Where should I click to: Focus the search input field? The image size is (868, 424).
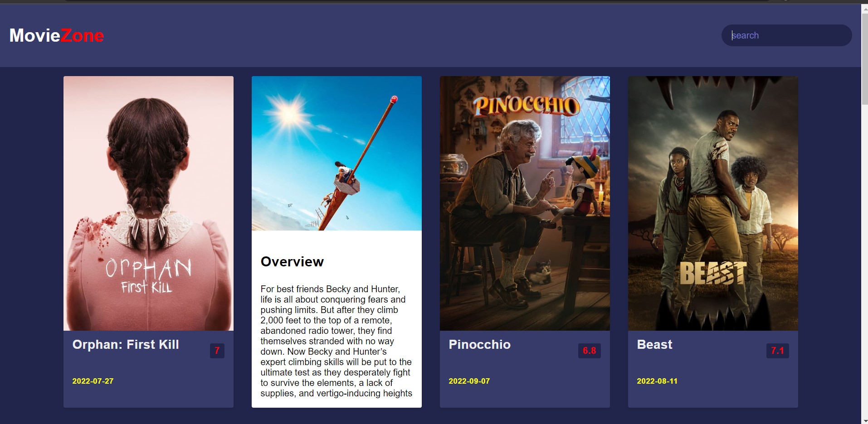point(786,35)
